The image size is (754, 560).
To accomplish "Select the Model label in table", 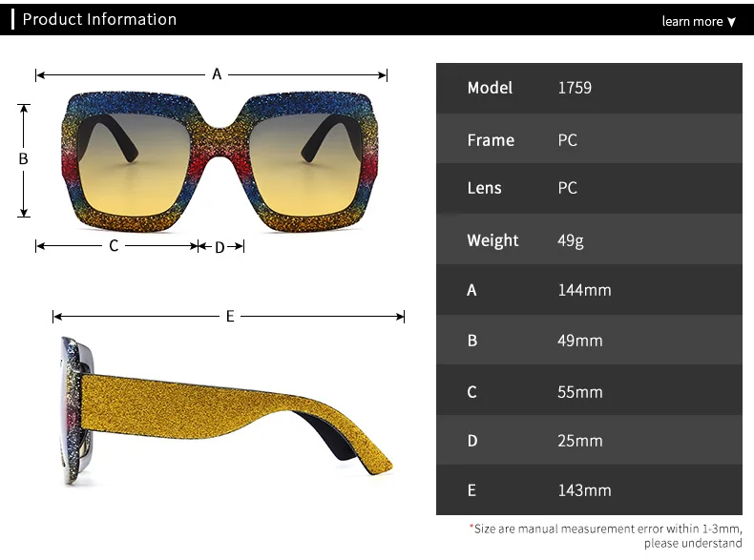I will coord(490,88).
